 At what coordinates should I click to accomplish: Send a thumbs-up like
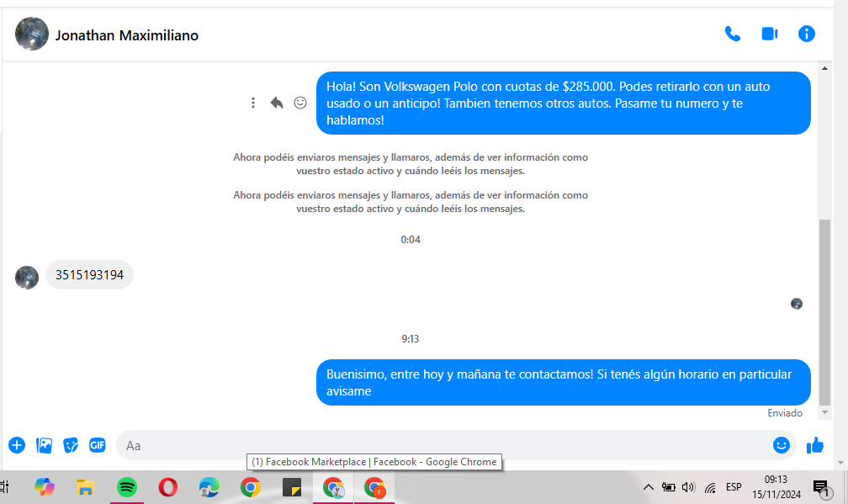tap(814, 445)
